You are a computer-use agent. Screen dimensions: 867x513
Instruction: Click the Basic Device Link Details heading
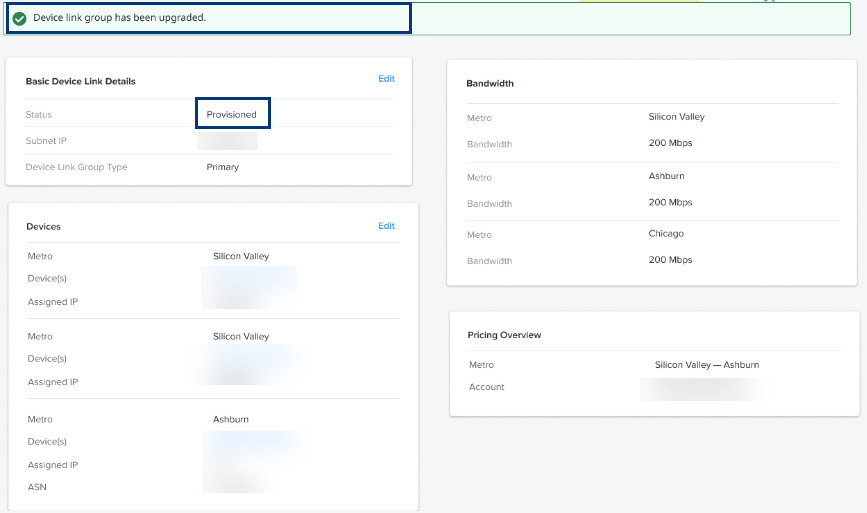(x=80, y=81)
